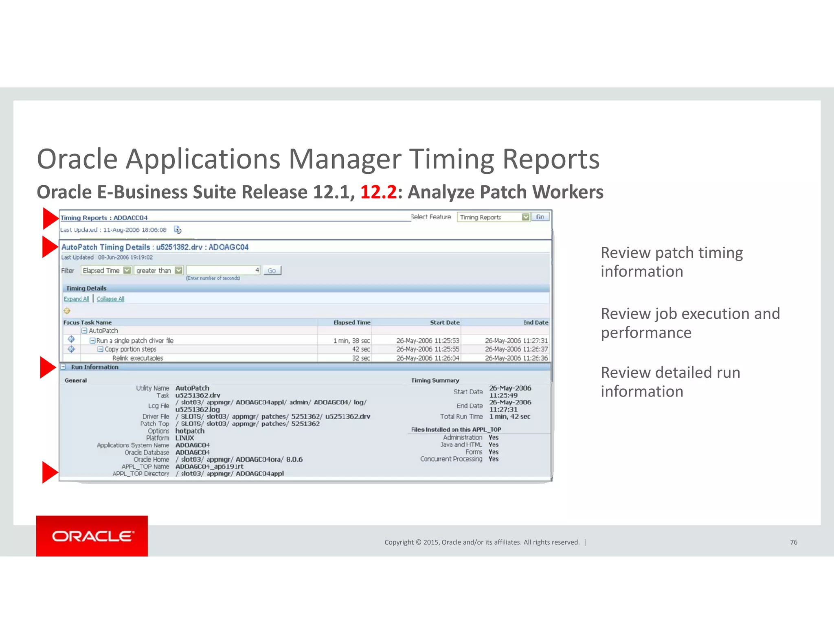
Task: Click Go button next to Select Feature
Action: point(540,217)
